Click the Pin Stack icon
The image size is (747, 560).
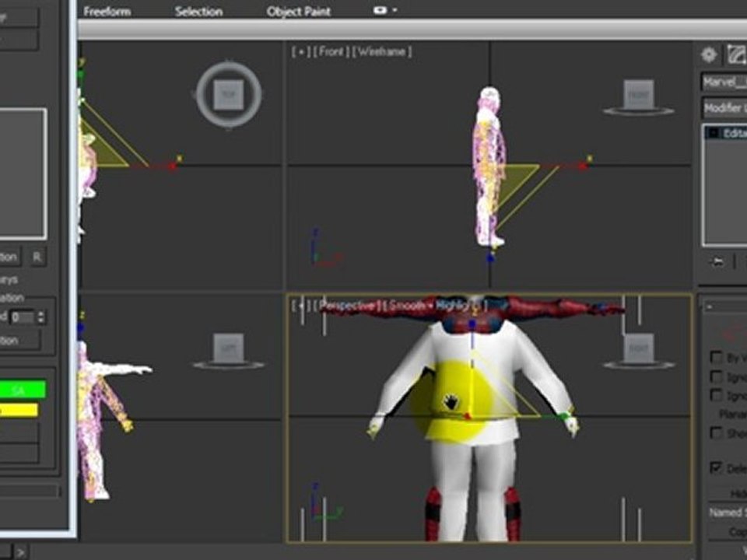click(x=716, y=262)
